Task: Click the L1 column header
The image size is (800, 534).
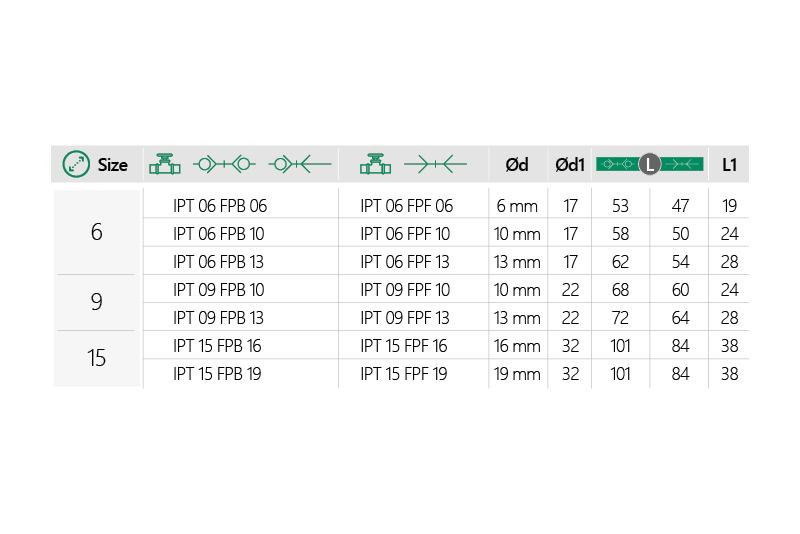Action: pyautogui.click(x=729, y=164)
